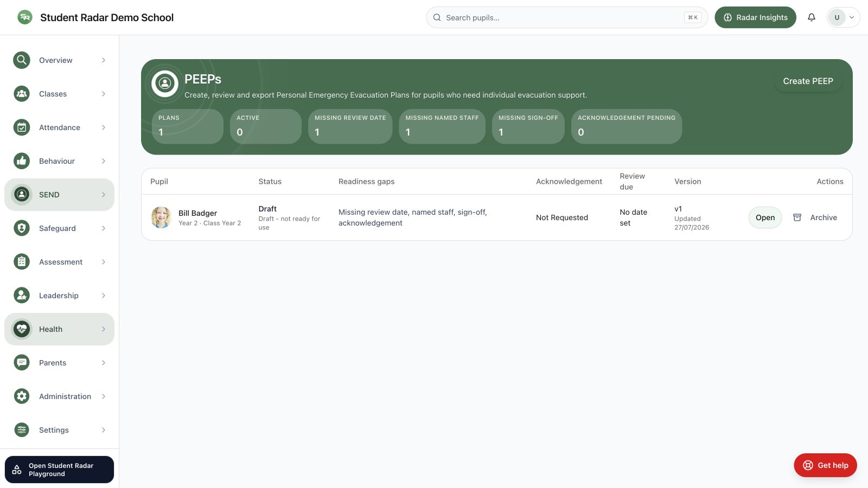
Task: Click the Administration gear icon
Action: point(22,396)
